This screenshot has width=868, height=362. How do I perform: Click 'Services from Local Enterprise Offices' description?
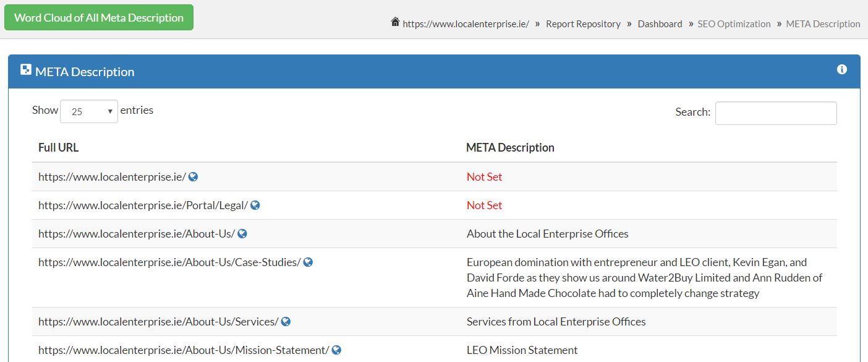tap(556, 321)
